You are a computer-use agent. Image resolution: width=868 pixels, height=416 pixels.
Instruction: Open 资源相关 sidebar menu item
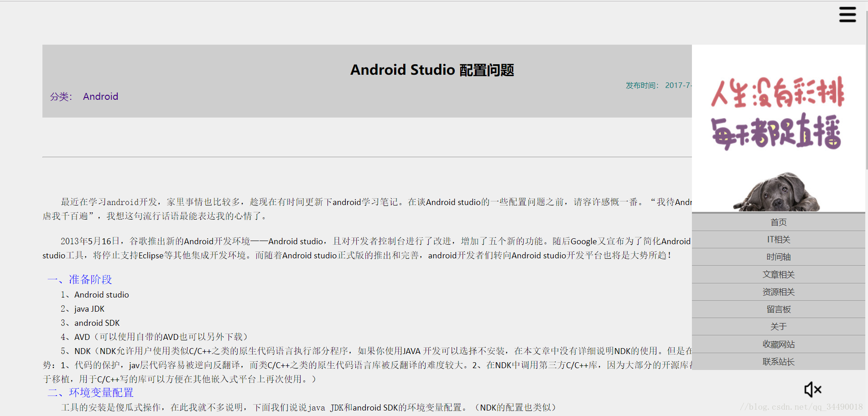779,292
